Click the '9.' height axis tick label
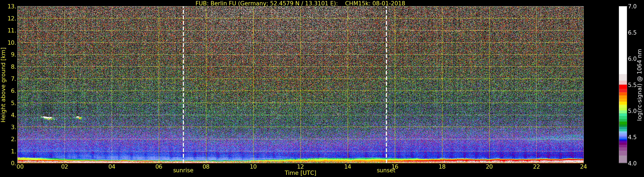This screenshot has width=644, height=177. 13,55
